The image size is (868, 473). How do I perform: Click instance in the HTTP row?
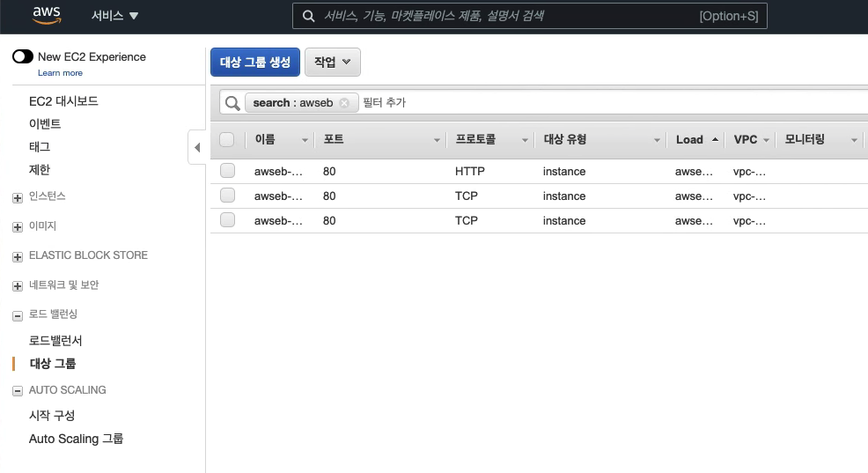564,172
